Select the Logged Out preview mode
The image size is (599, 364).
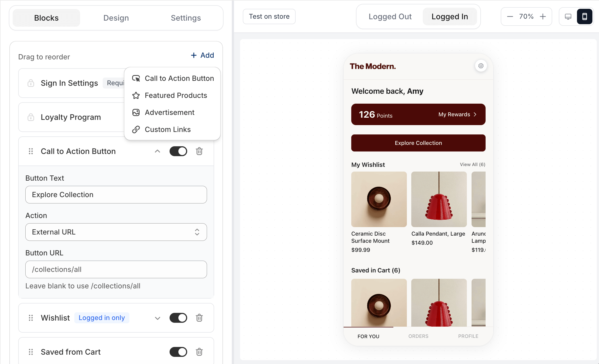point(390,16)
